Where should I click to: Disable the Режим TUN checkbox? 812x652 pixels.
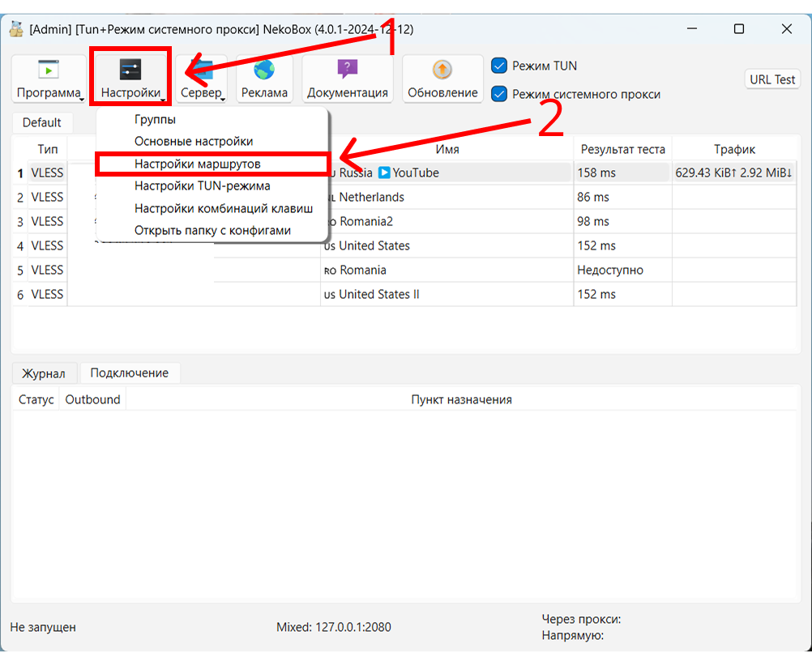[x=499, y=66]
